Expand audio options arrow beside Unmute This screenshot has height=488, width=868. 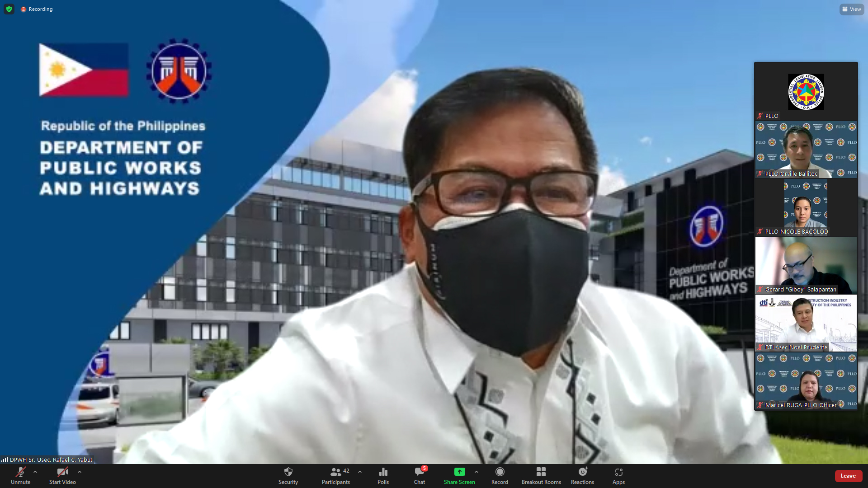(35, 472)
